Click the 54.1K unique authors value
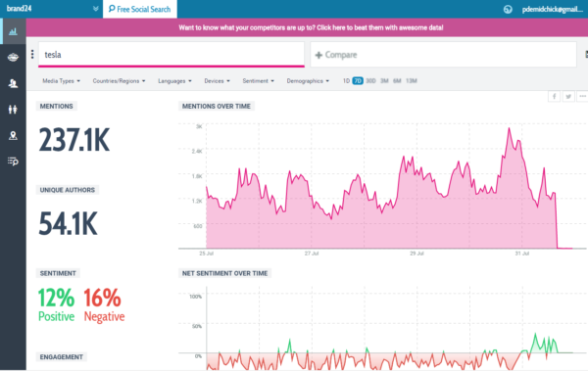 click(68, 223)
